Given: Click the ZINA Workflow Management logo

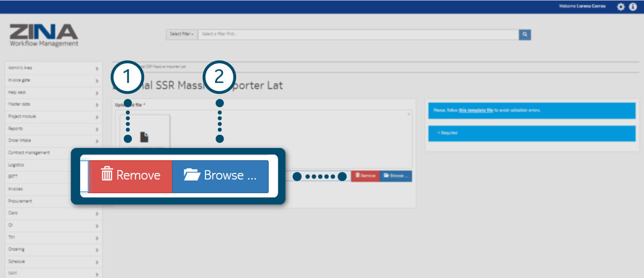Looking at the screenshot, I should (x=44, y=35).
